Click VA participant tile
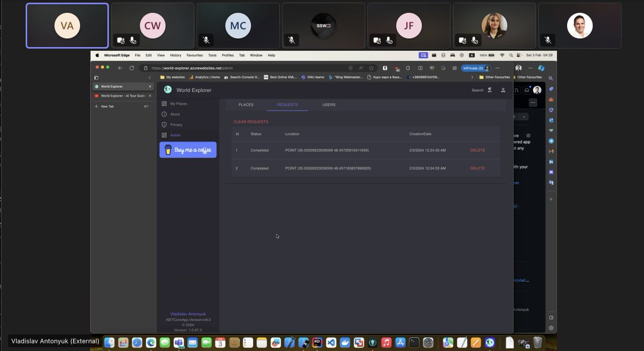Image resolution: width=644 pixels, height=351 pixels. coord(67,25)
